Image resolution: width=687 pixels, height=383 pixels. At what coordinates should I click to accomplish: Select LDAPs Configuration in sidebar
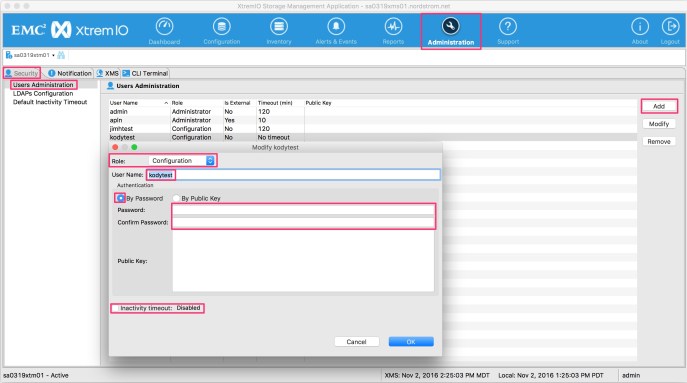(43, 93)
